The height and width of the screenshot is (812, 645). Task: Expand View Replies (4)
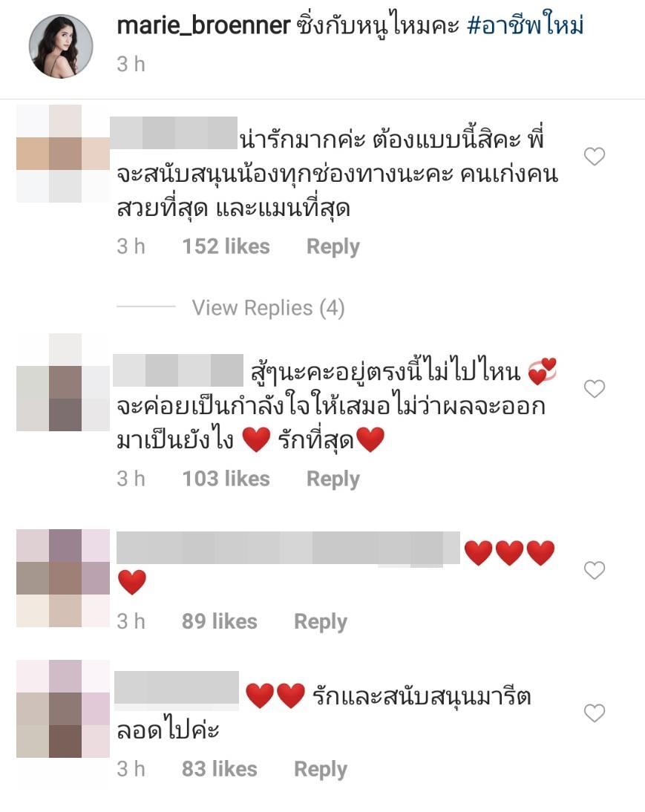pos(268,307)
